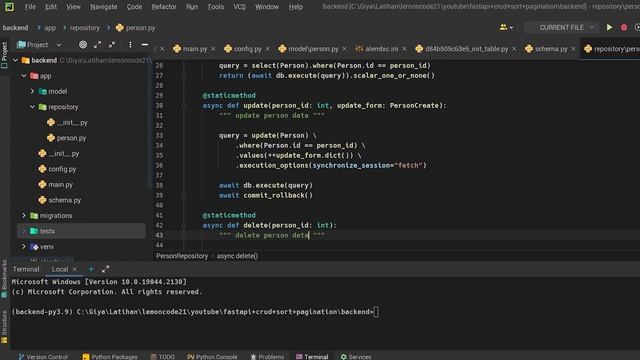Click the Select Opened File target icon
640x360 pixels.
[83, 44]
